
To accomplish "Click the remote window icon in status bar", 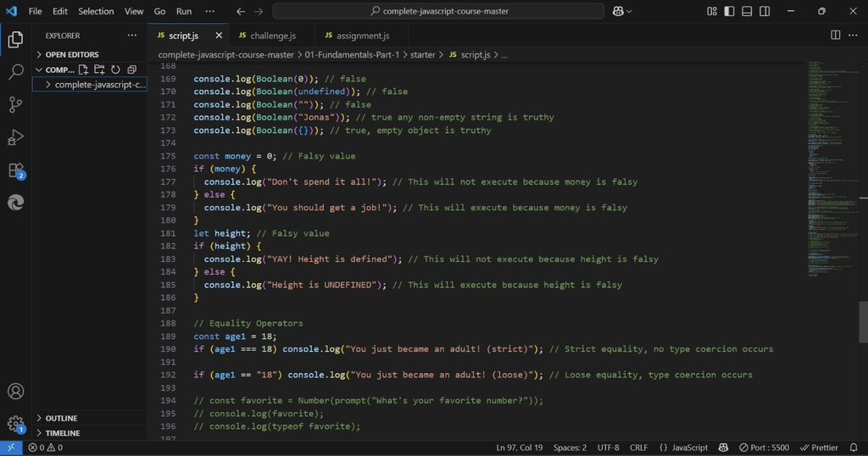I will point(11,448).
